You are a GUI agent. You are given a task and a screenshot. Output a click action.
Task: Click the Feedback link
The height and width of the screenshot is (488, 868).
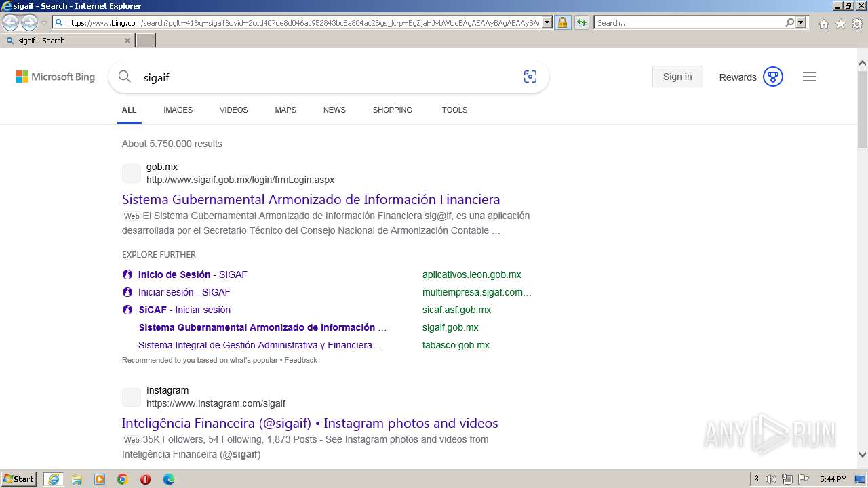[300, 360]
